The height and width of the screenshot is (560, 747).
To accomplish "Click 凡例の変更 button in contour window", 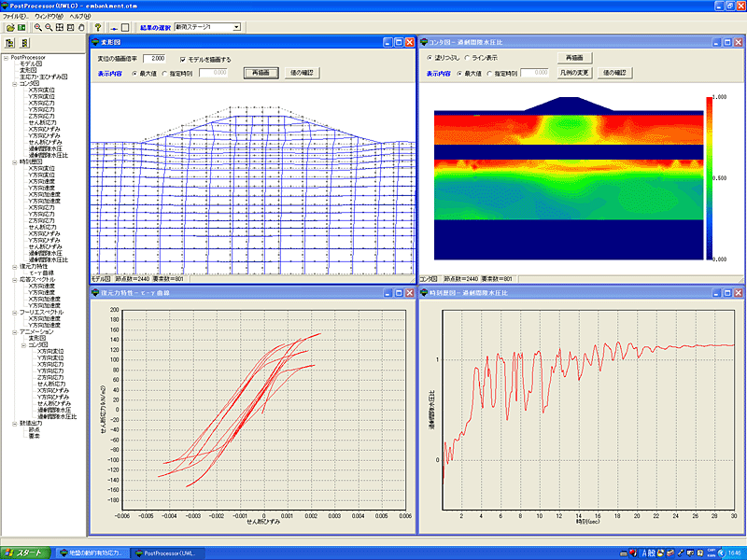I will tap(574, 72).
